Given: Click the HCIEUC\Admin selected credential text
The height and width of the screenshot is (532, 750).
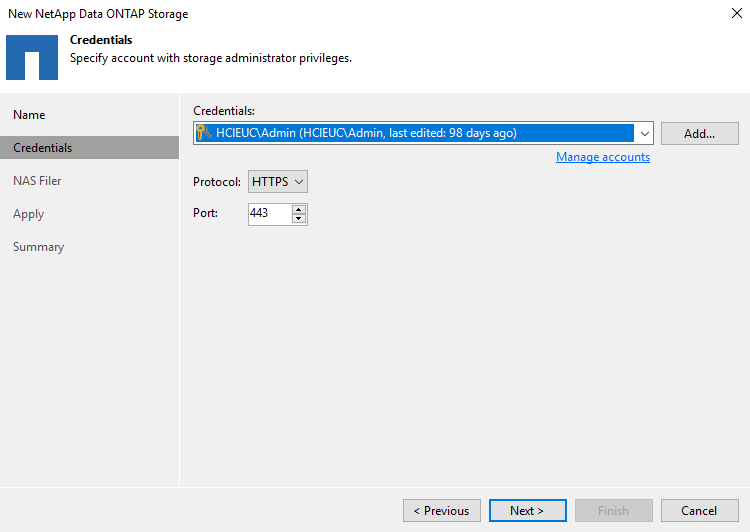Looking at the screenshot, I should coord(366,133).
